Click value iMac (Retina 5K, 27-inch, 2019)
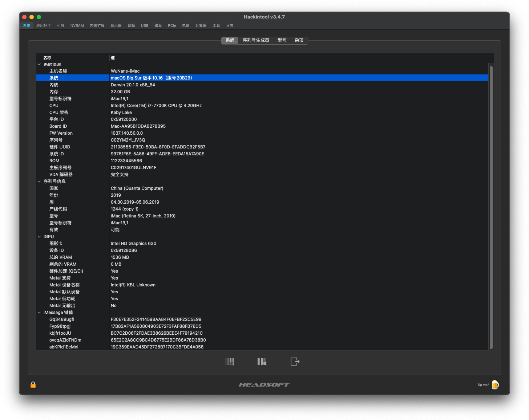The height and width of the screenshot is (420, 529). [x=143, y=216]
